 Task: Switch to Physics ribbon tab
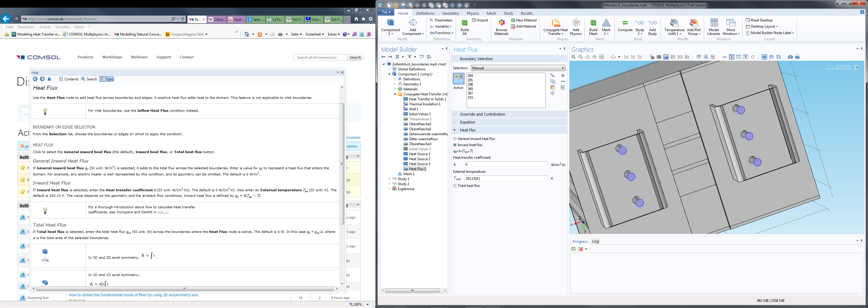coord(472,13)
